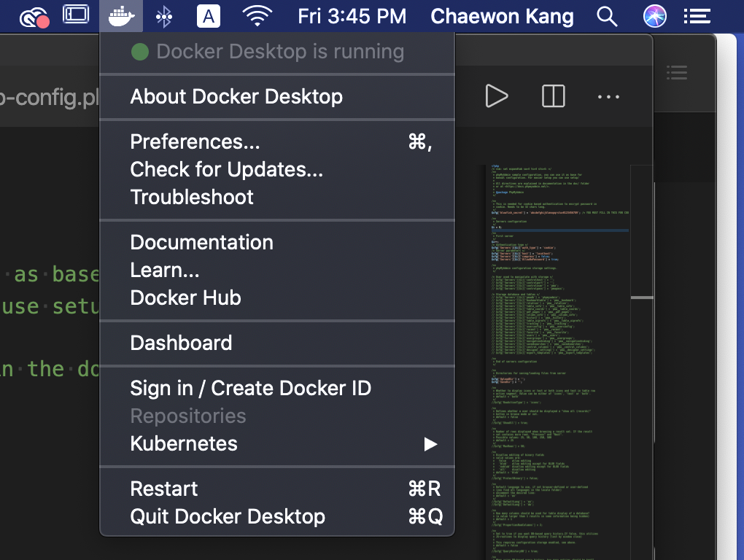Run the file with editor play icon
Image resolution: width=744 pixels, height=560 pixels.
pyautogui.click(x=496, y=96)
